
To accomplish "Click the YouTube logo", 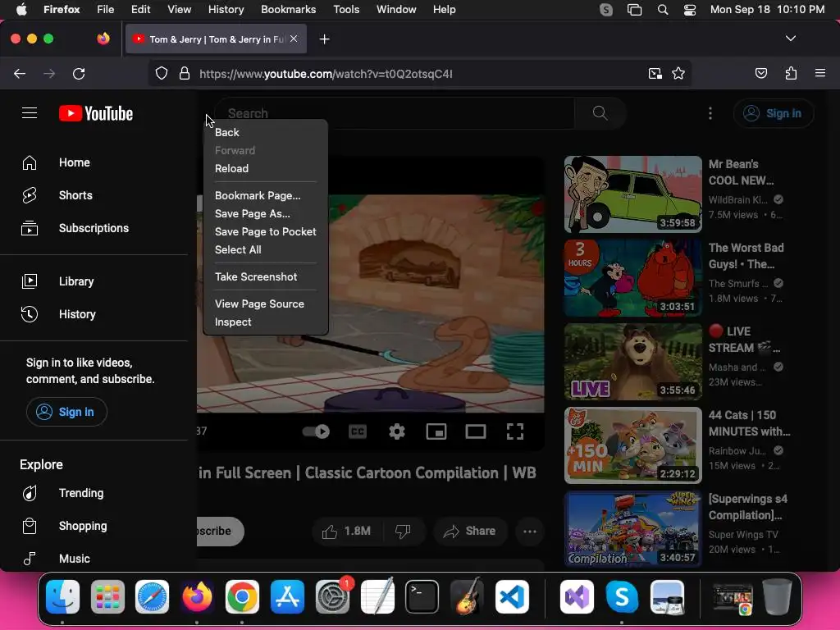I will point(96,113).
